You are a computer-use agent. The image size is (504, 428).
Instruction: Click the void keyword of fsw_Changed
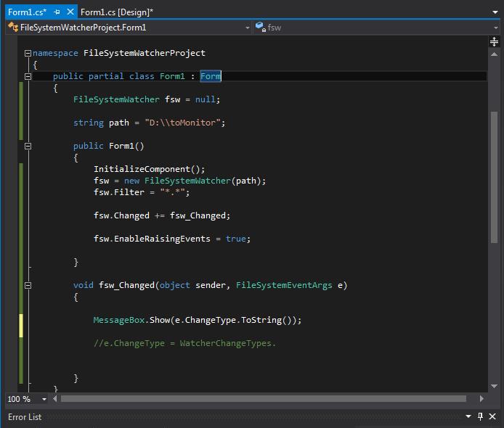(x=84, y=285)
